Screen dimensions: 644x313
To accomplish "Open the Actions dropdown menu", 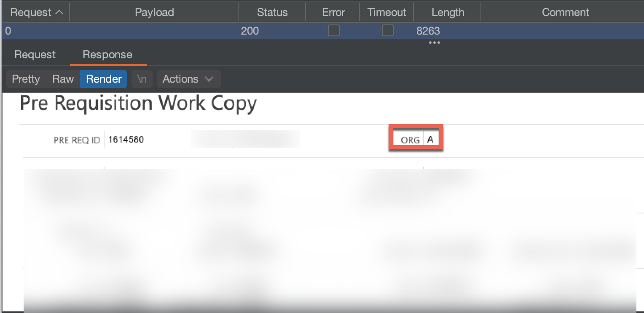I will (x=188, y=79).
